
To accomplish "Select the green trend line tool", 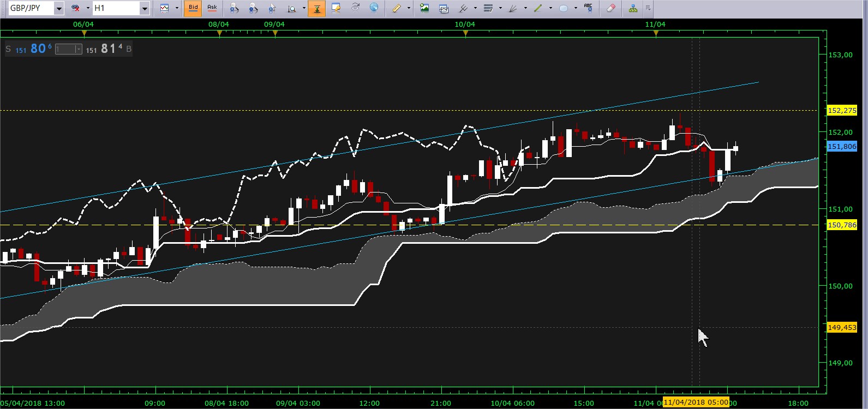I will (x=538, y=8).
